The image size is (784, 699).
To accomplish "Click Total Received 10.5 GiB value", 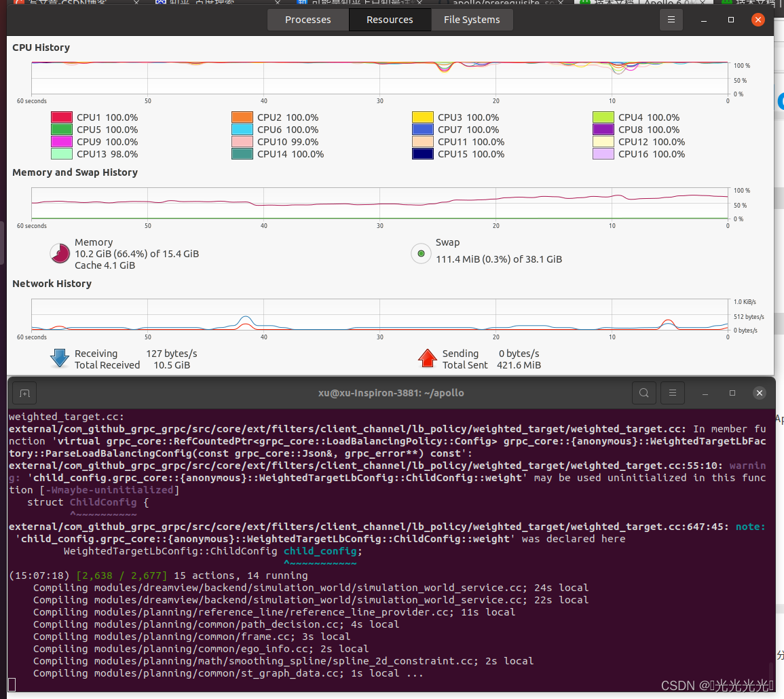I will [172, 366].
